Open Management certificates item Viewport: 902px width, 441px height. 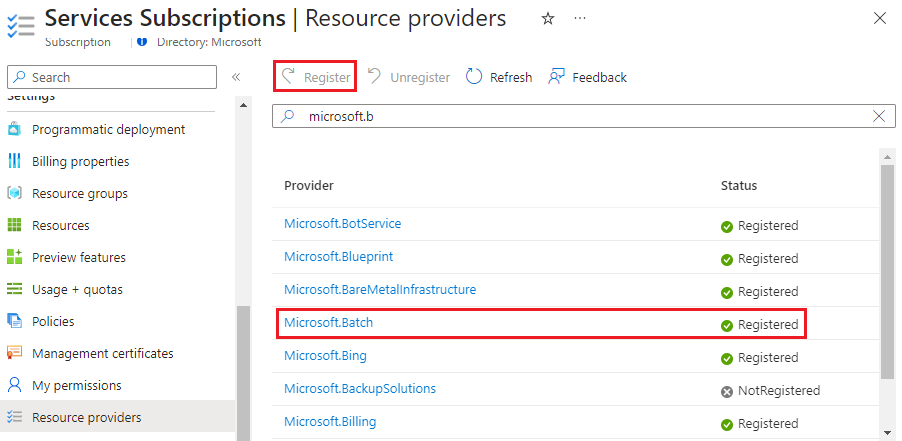tap(102, 353)
